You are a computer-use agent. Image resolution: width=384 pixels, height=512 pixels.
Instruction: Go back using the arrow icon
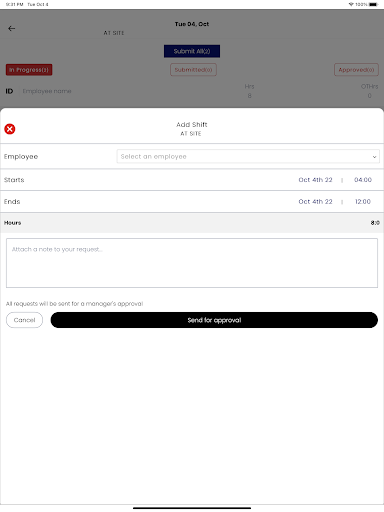12,29
